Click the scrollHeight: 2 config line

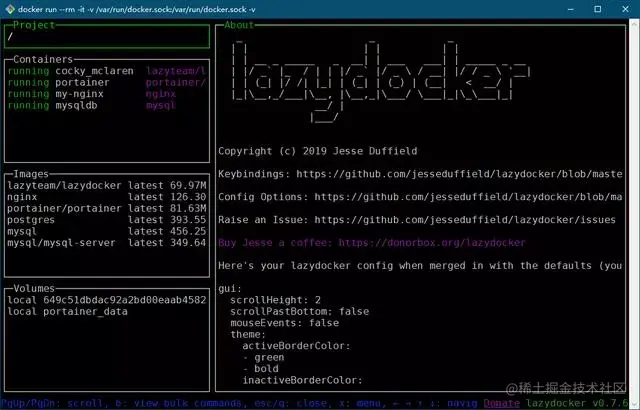[x=276, y=300]
